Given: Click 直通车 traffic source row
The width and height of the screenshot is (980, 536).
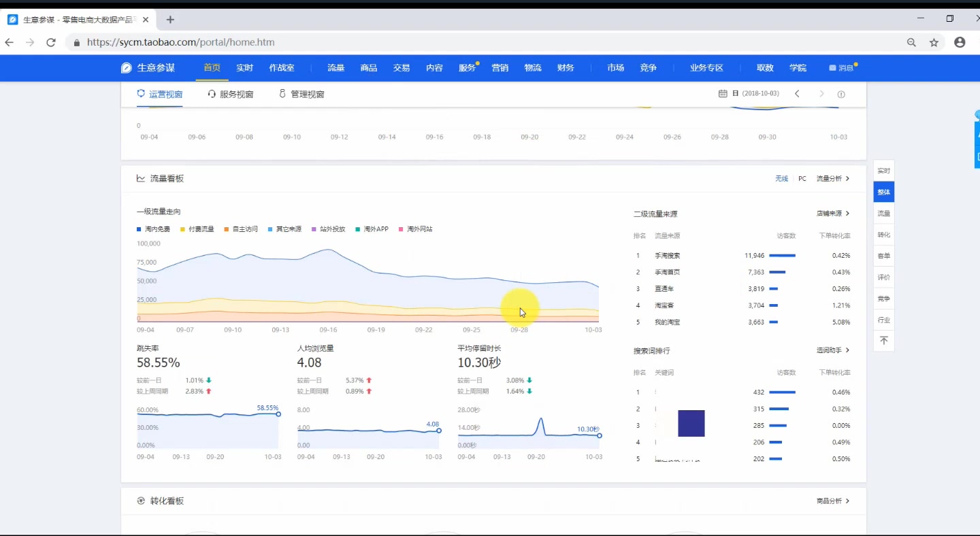Looking at the screenshot, I should pyautogui.click(x=742, y=289).
